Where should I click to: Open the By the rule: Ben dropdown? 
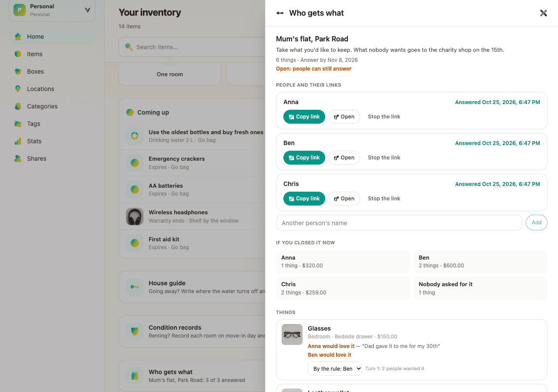[x=335, y=368]
